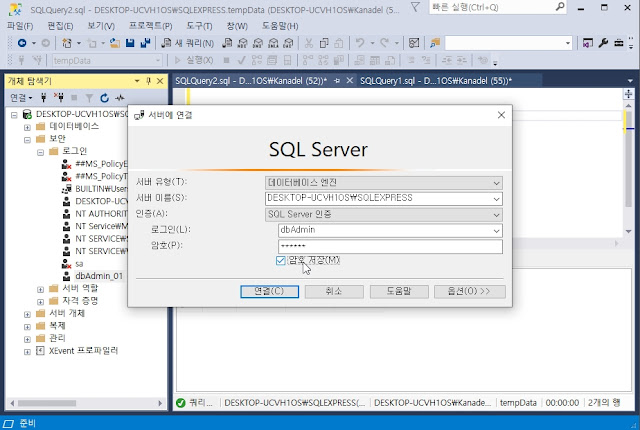Open the 편집(E) menu
This screenshot has width=640, height=430.
(x=60, y=26)
